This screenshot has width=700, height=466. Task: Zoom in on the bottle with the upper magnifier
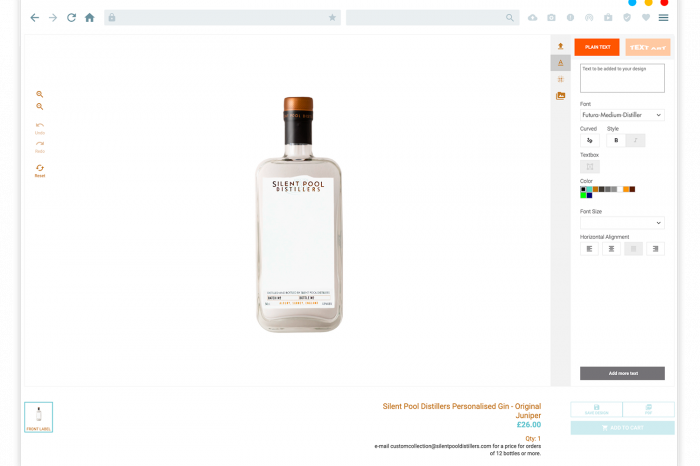[40, 94]
